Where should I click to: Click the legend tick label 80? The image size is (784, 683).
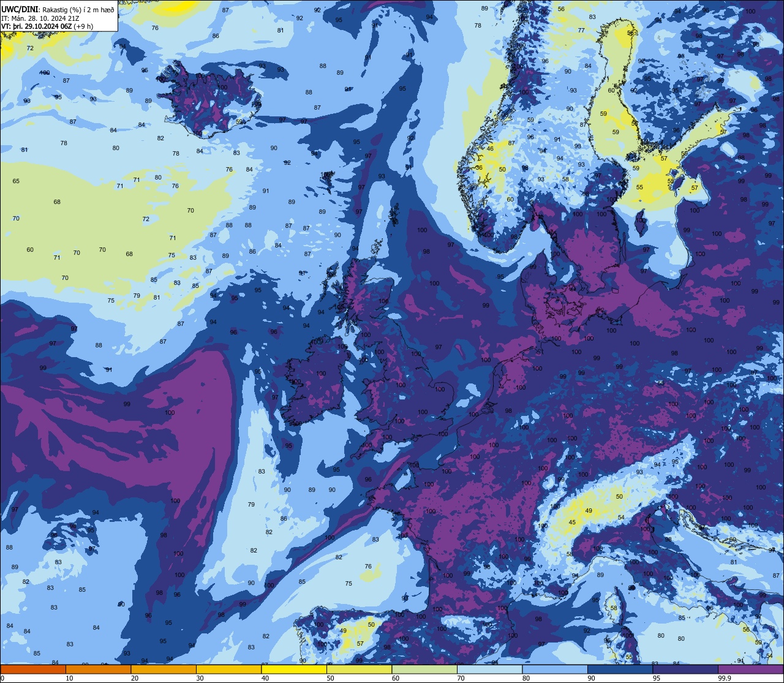click(526, 678)
